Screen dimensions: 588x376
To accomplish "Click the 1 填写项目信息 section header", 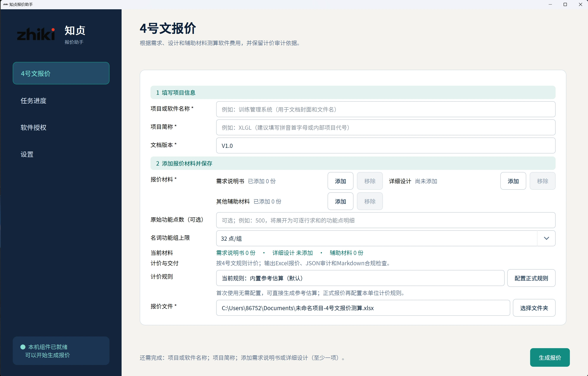I will click(353, 93).
